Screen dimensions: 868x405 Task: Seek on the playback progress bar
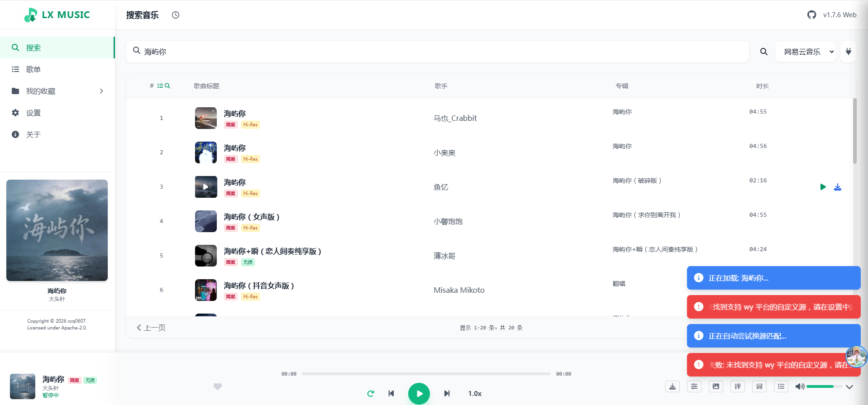click(426, 374)
